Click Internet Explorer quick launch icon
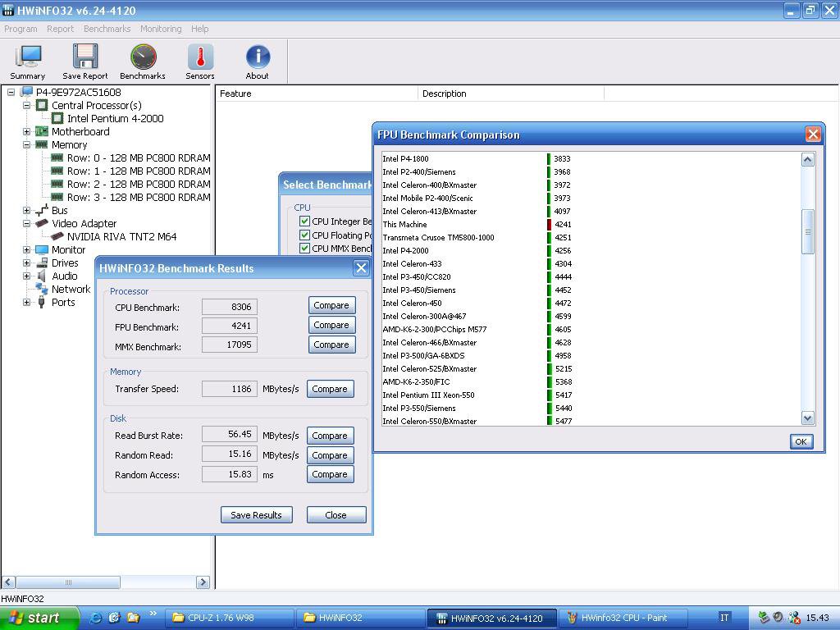Image resolution: width=840 pixels, height=630 pixels. pos(96,618)
